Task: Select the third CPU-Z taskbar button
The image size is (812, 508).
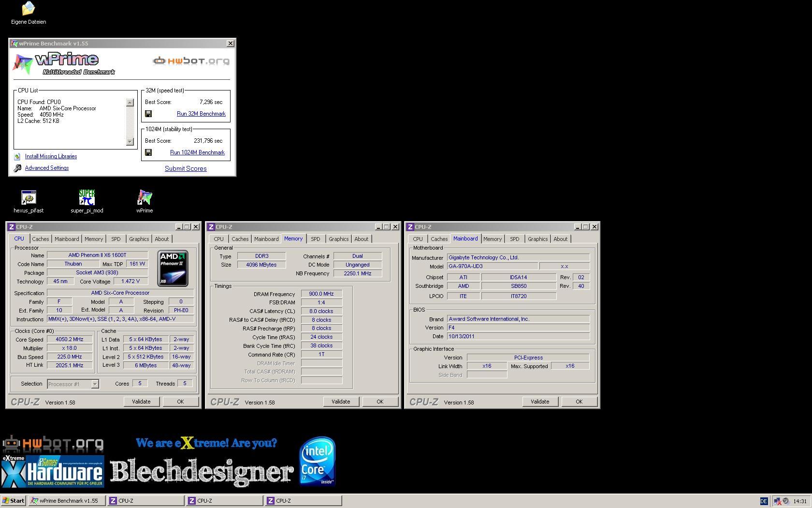Action: pyautogui.click(x=304, y=501)
